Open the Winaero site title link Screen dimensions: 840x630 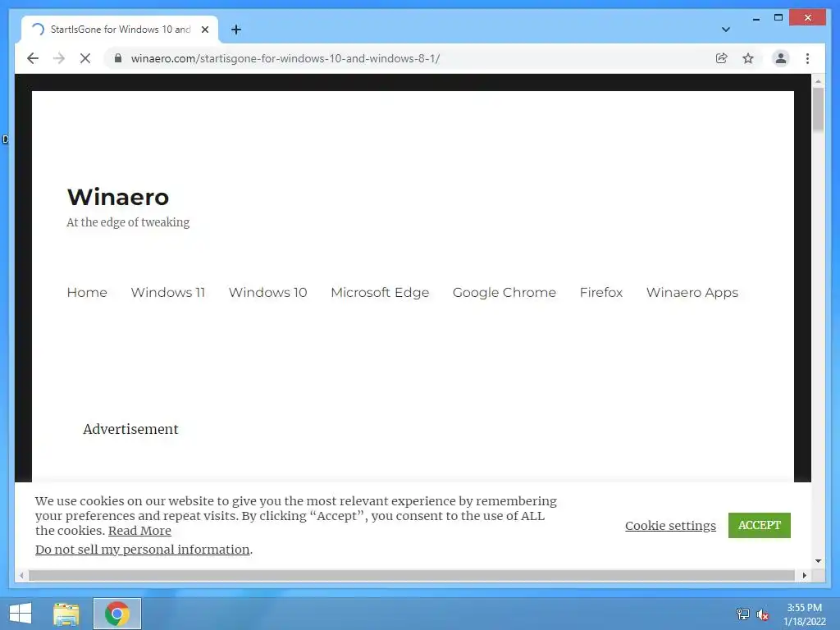[x=118, y=197]
